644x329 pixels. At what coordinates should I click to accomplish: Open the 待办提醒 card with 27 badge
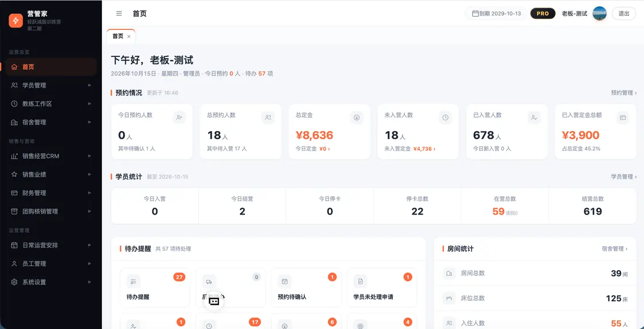(x=155, y=288)
